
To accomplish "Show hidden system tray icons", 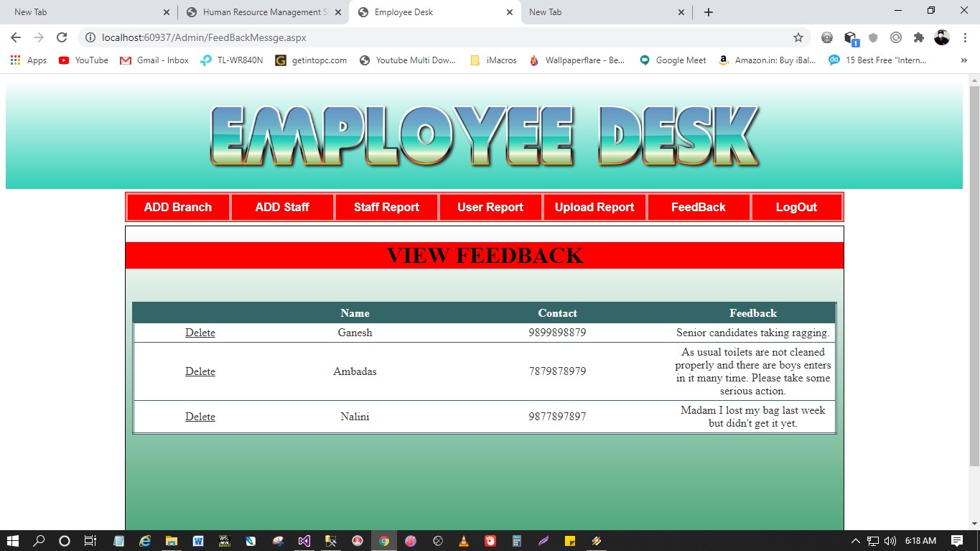I will point(855,541).
